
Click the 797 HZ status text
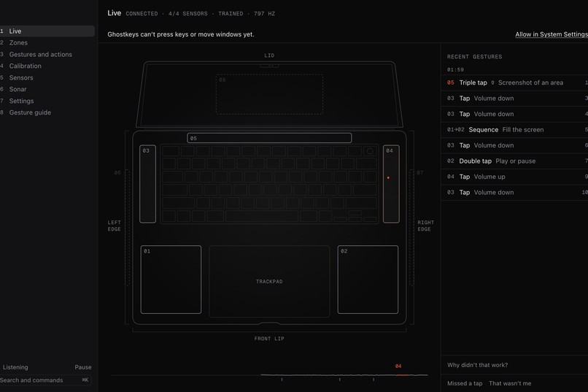point(264,13)
